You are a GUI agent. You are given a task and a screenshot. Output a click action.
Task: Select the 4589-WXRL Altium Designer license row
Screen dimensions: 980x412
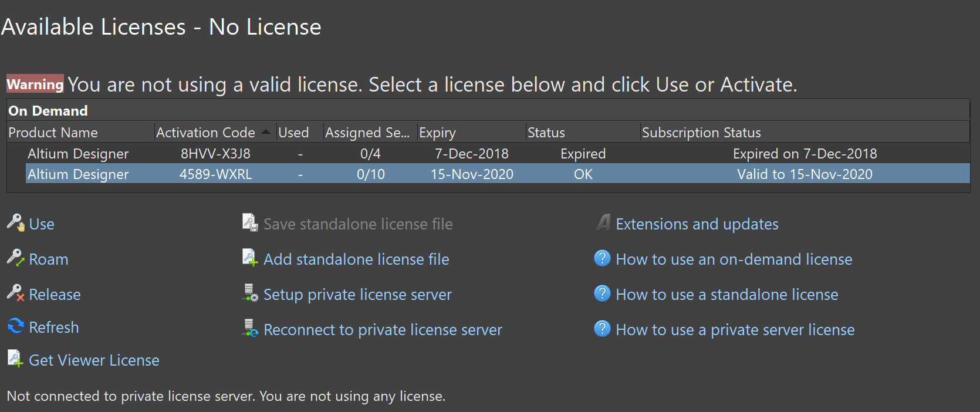215,174
